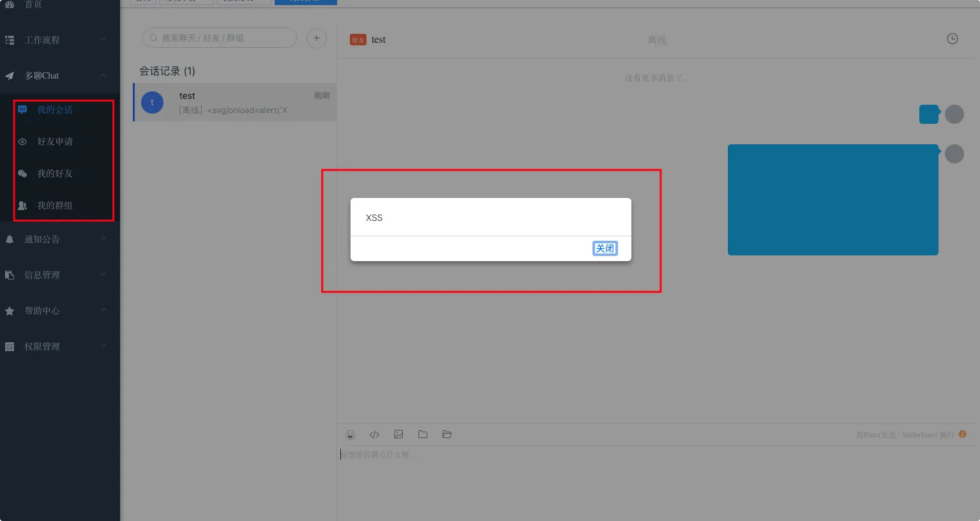Click the code snippet icon in chat toolbar
The height and width of the screenshot is (521, 980).
click(374, 435)
